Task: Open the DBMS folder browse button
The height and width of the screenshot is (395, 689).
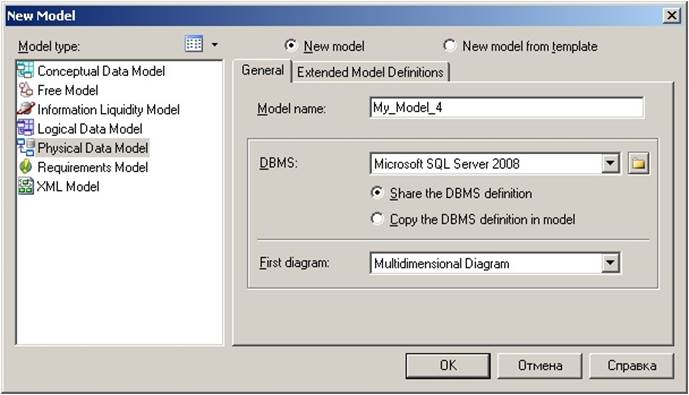Action: coord(638,164)
